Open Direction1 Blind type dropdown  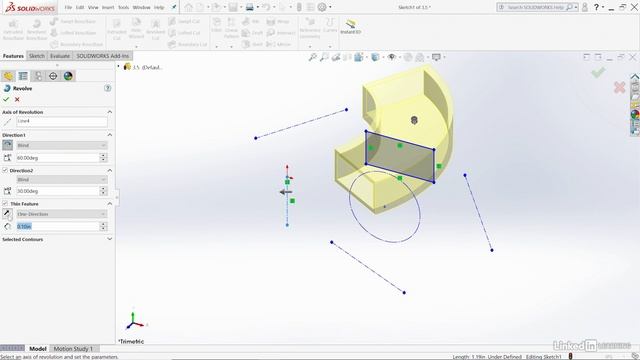click(x=62, y=145)
